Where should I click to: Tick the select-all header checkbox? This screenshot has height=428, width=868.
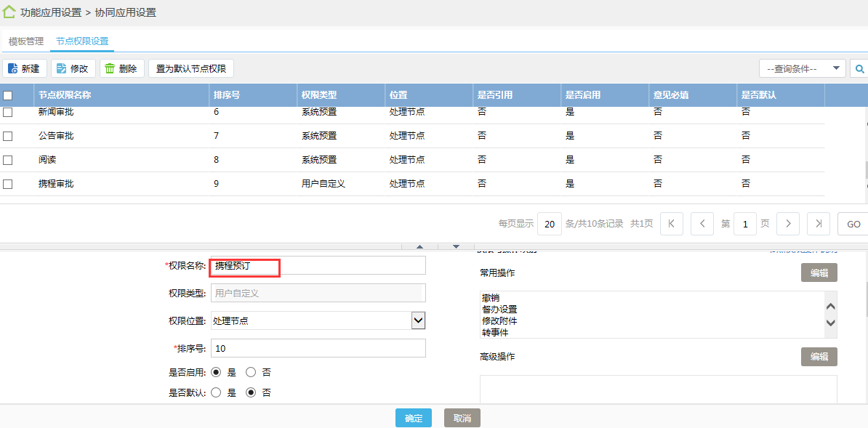[8, 95]
